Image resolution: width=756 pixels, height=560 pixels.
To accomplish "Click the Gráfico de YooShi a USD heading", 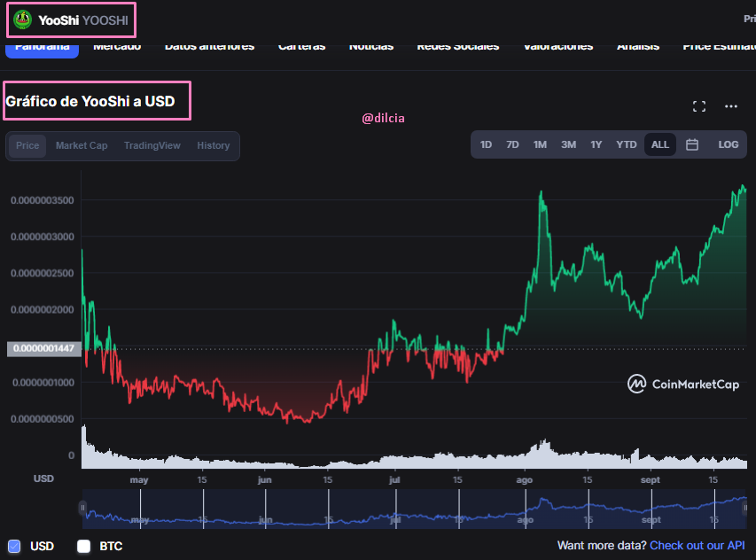I will (90, 101).
